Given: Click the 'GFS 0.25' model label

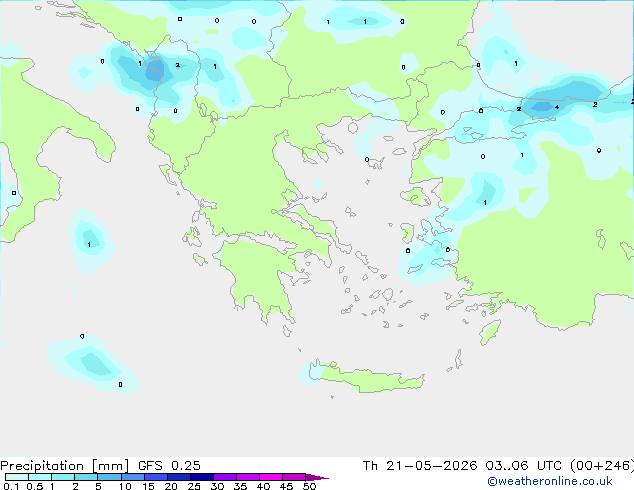Looking at the screenshot, I should tap(169, 466).
